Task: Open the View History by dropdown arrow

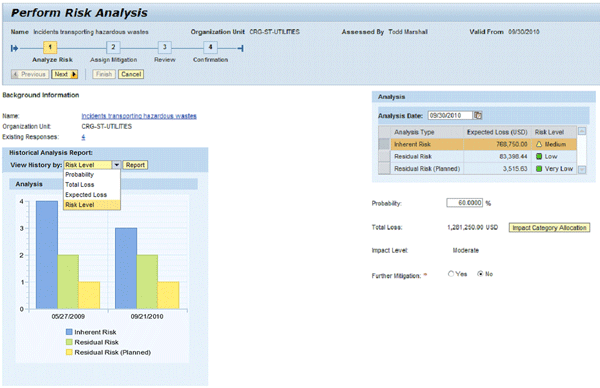Action: (116, 165)
